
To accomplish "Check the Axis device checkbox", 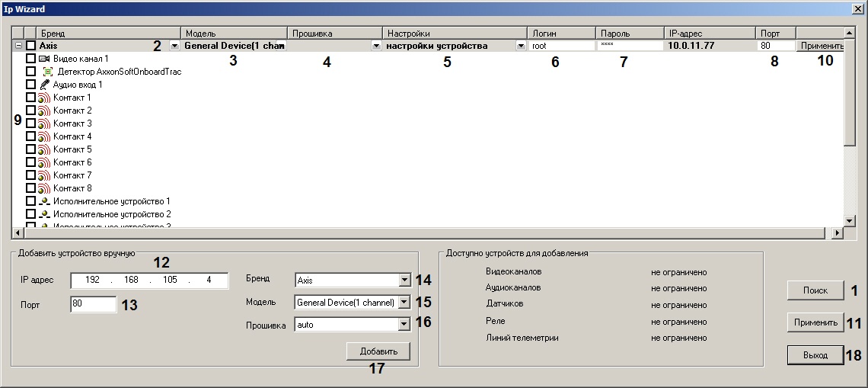I will (x=30, y=46).
